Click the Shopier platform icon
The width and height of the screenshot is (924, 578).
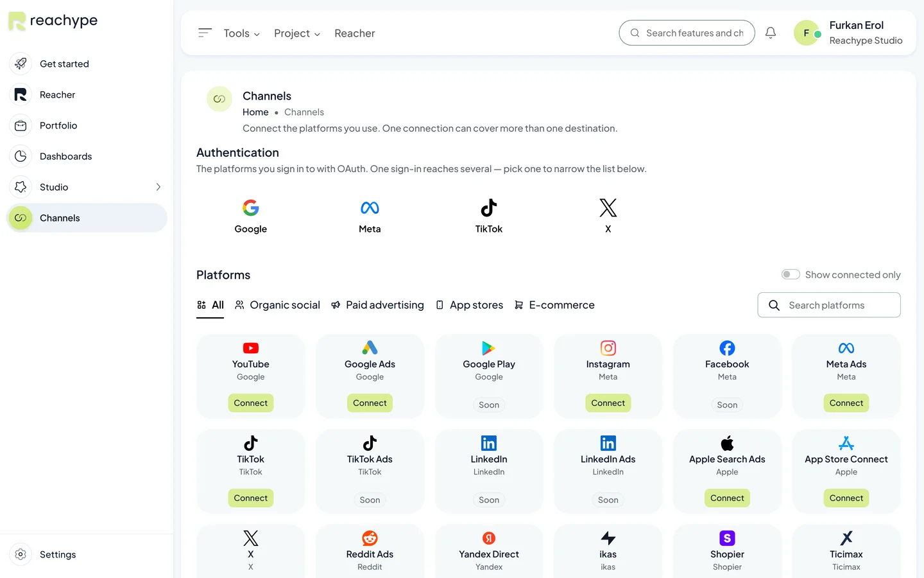coord(727,538)
